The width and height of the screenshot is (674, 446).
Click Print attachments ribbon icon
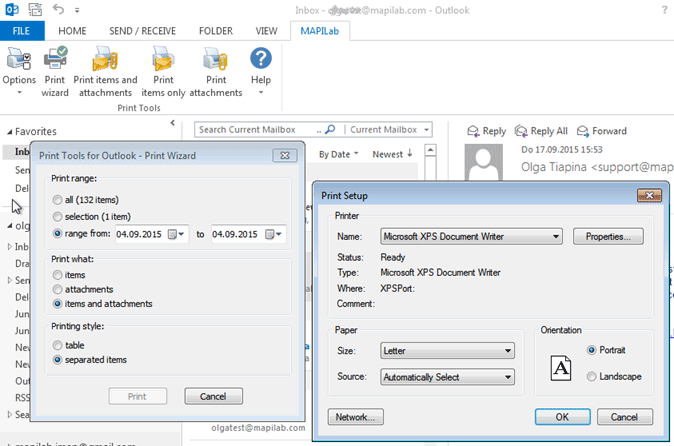click(216, 71)
